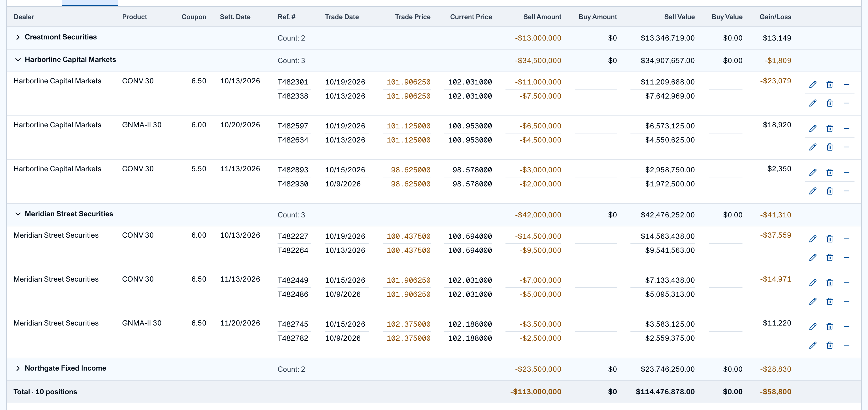868x410 pixels.
Task: Delete trade T482782 using trash icon
Action: (830, 345)
